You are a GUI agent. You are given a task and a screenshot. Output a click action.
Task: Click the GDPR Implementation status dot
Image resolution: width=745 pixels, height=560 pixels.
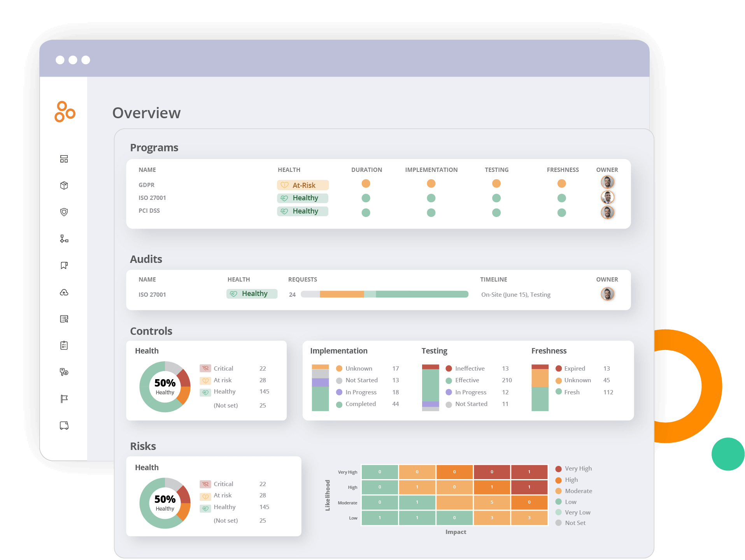click(x=431, y=184)
